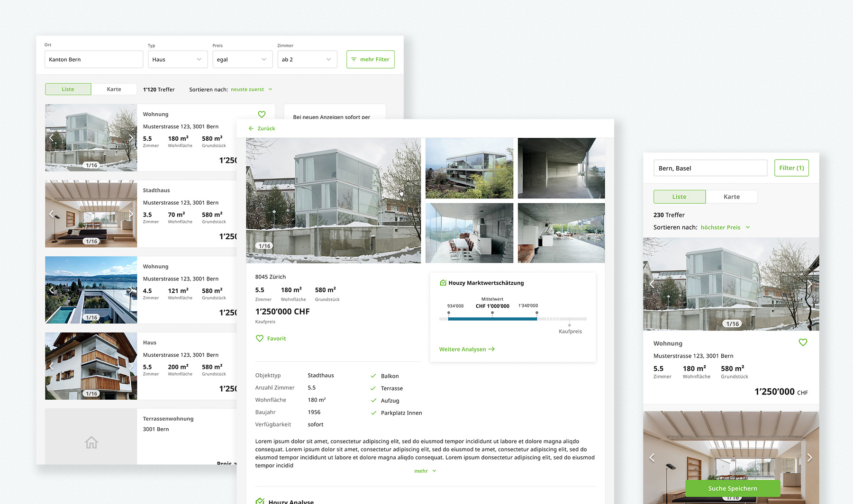Click the Kaufpreis marker on the valuation bar
Viewport: 853px width, 504px height.
570,325
